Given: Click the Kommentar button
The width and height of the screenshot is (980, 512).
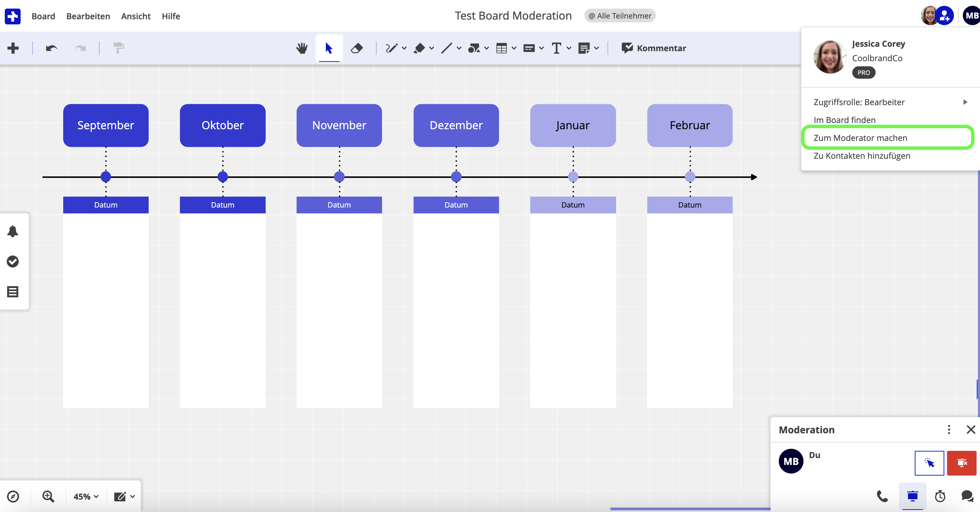Looking at the screenshot, I should [x=653, y=48].
